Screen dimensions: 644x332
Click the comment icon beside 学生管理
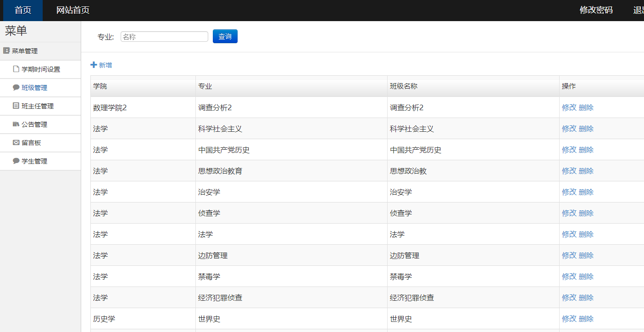pyautogui.click(x=16, y=161)
